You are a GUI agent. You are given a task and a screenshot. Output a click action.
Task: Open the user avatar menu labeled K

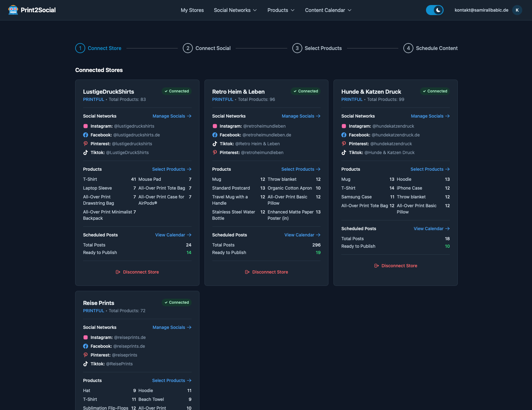(x=517, y=10)
